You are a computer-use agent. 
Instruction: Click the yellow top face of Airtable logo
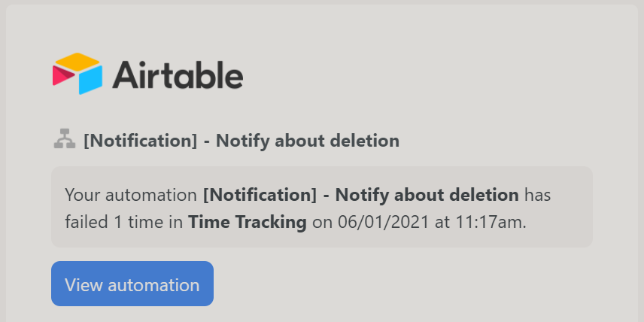(77, 61)
